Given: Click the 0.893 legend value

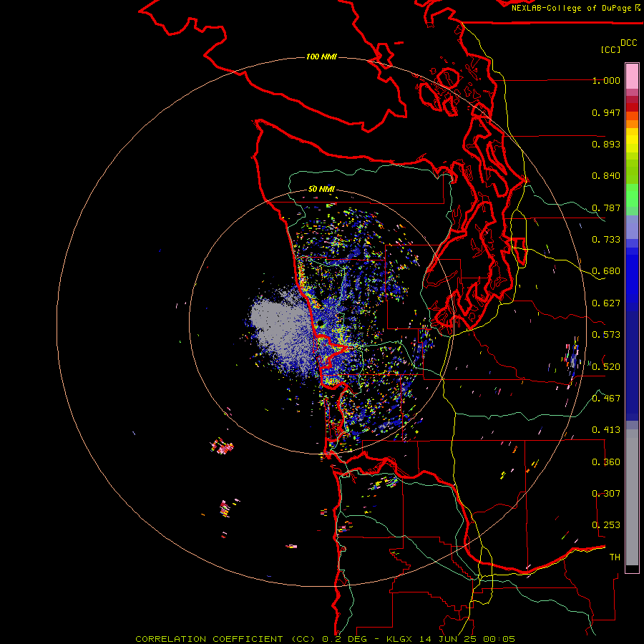Looking at the screenshot, I should tap(606, 144).
